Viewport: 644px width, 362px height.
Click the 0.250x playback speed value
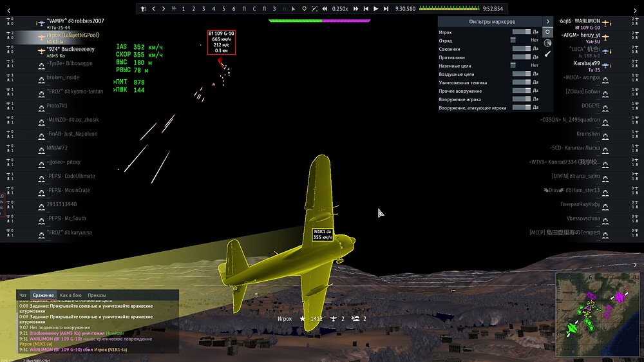coord(340,8)
